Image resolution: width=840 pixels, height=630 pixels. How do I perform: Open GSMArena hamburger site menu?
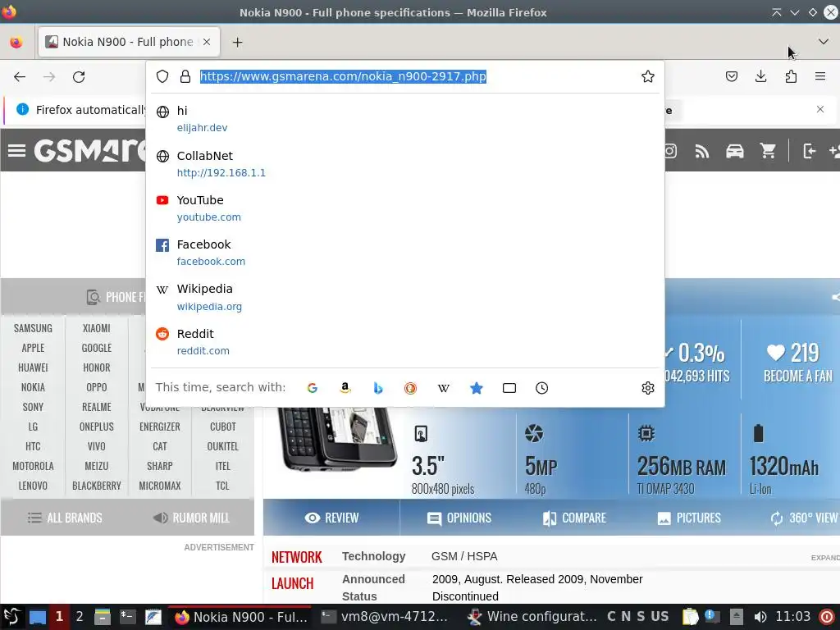tap(16, 151)
